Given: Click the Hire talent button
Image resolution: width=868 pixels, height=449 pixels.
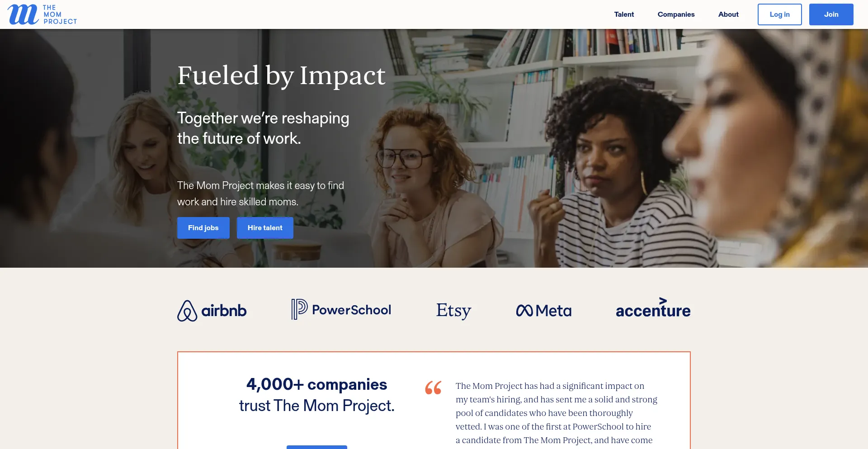Looking at the screenshot, I should point(265,228).
